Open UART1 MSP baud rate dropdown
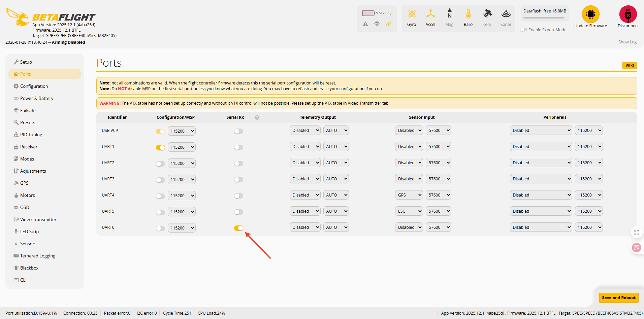Viewport: 644px width, 319px height. [182, 147]
